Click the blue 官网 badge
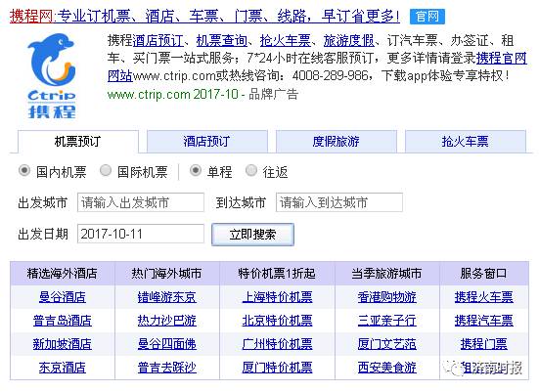 [427, 17]
